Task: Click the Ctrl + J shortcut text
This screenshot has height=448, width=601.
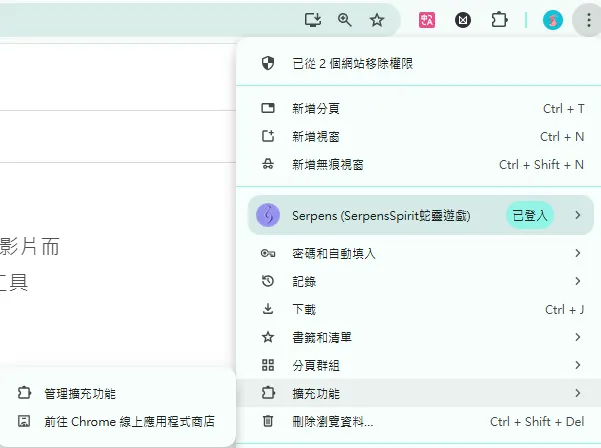Action: (564, 309)
